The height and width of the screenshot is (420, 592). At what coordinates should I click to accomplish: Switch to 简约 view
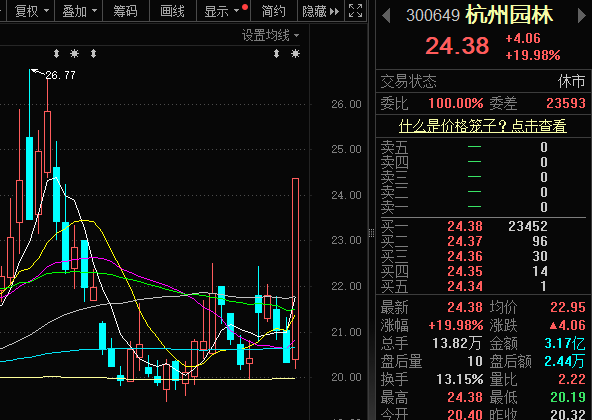[274, 11]
